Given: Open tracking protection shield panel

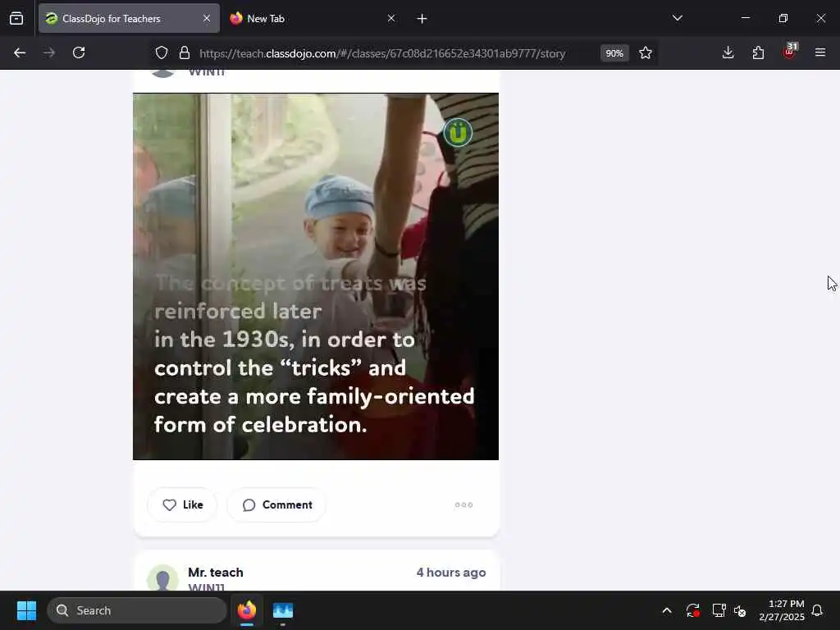Looking at the screenshot, I should pos(162,52).
